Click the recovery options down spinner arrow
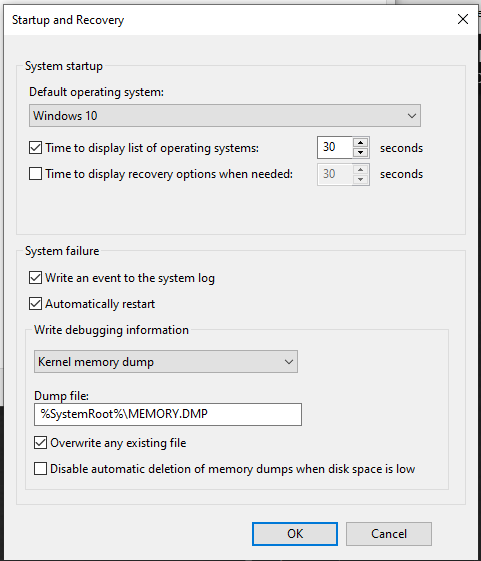Viewport: 481px width, 561px height. tap(360, 179)
